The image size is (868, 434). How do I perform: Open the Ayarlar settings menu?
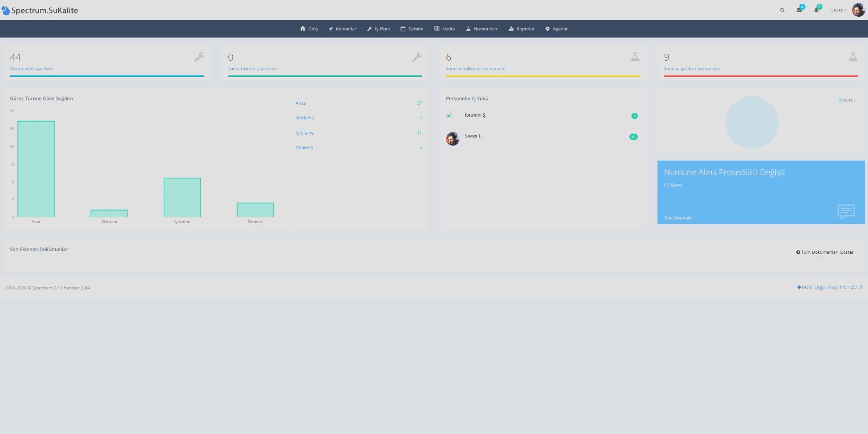point(557,29)
